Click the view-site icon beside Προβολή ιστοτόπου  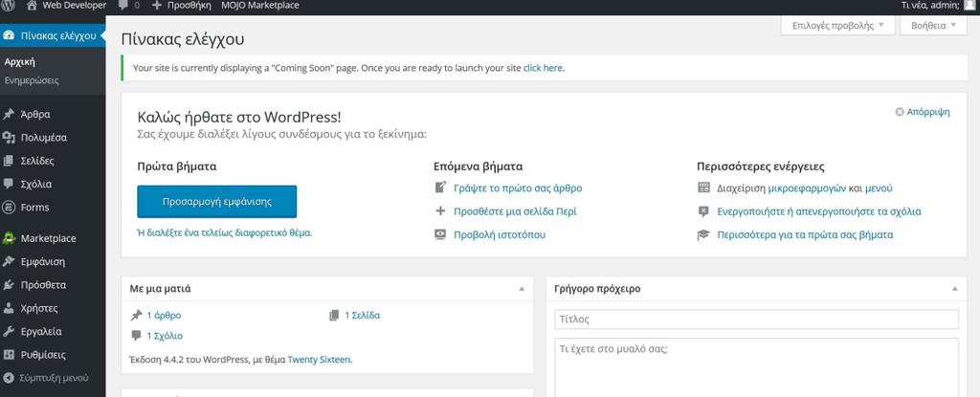[440, 234]
